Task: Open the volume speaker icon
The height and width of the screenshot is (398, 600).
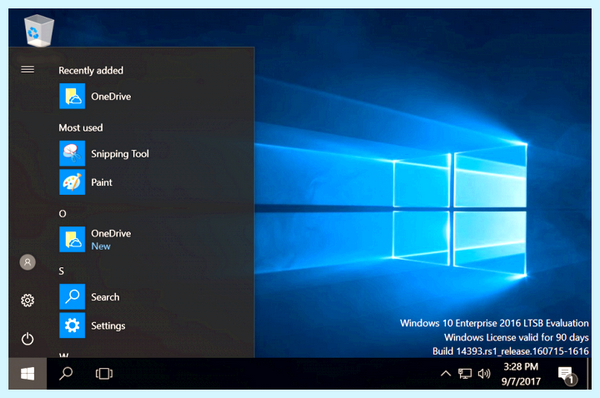Action: [484, 374]
